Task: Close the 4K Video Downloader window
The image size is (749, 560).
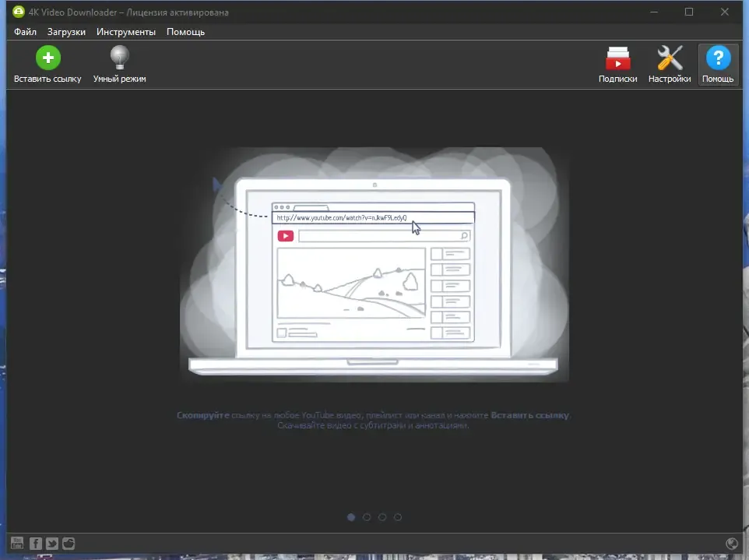Action: click(x=725, y=12)
